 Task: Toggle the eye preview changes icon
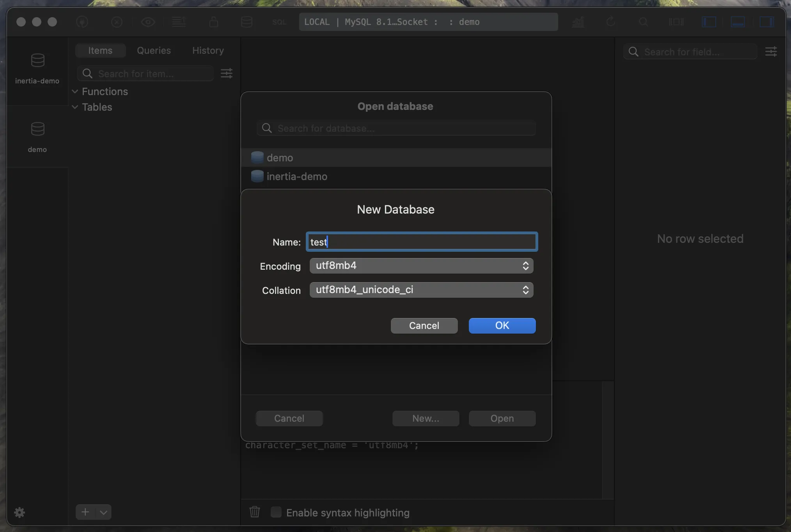tap(148, 22)
